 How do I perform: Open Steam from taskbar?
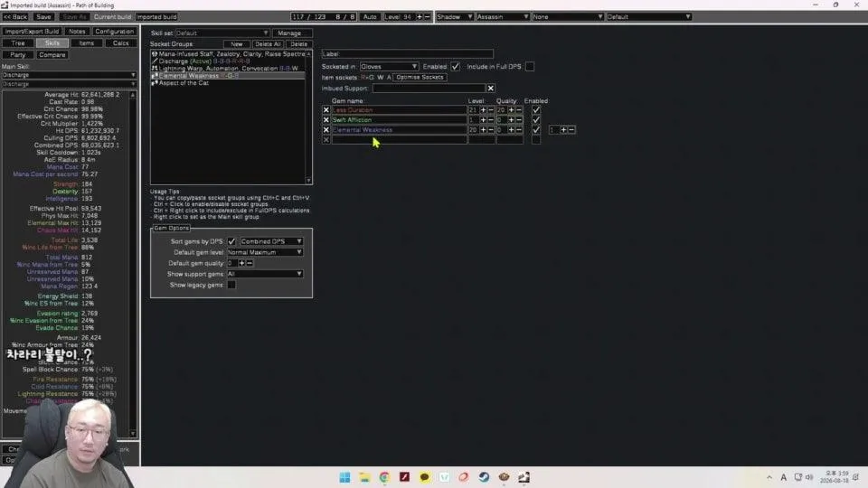point(484,477)
